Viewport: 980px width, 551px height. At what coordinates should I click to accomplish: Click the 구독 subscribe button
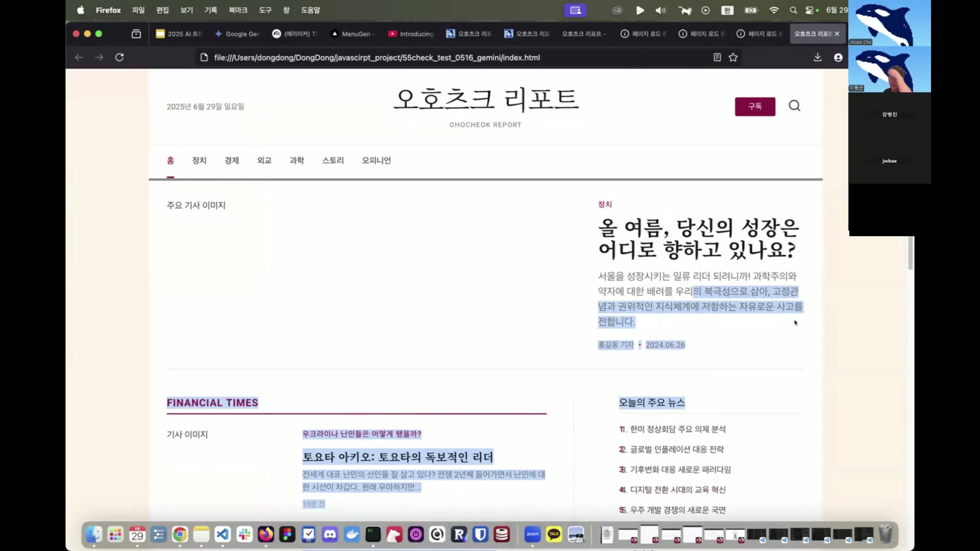[755, 107]
